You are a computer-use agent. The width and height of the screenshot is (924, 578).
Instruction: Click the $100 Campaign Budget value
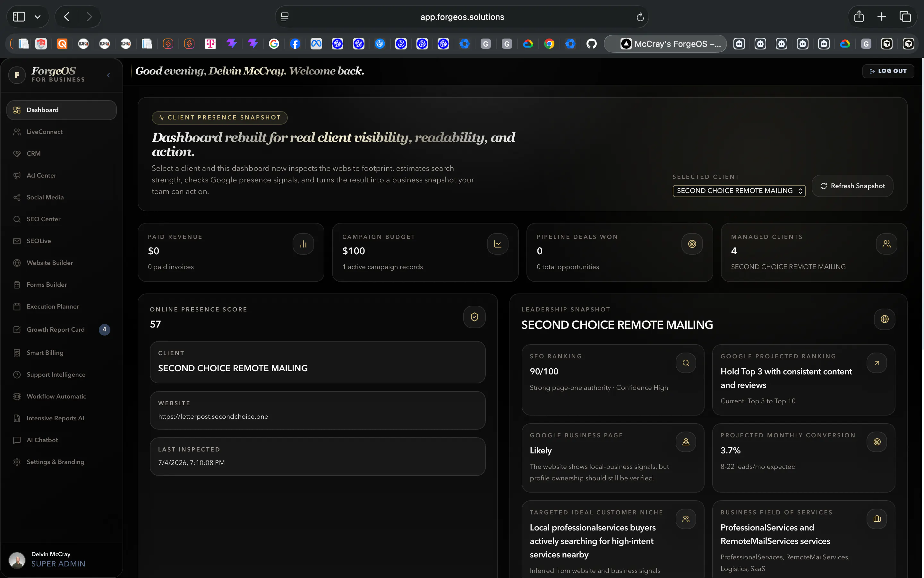[354, 251]
